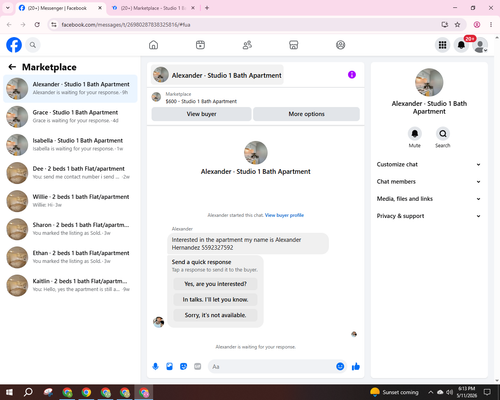500x400 pixels.
Task: Open purple conversation information icon
Action: (x=352, y=75)
